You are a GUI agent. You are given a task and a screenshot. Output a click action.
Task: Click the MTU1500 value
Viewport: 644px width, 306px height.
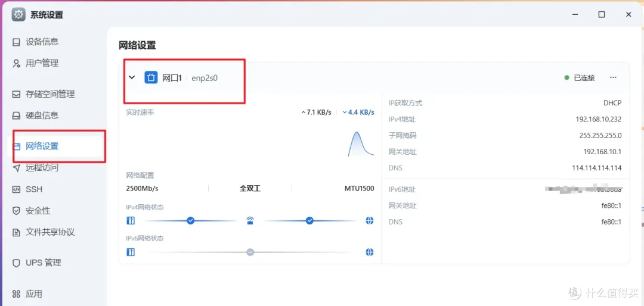click(x=360, y=189)
